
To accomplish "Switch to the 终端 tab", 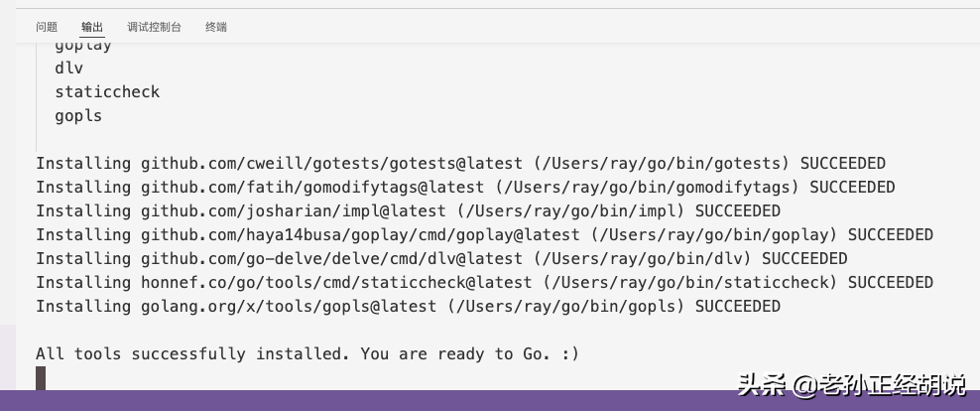I will 216,27.
